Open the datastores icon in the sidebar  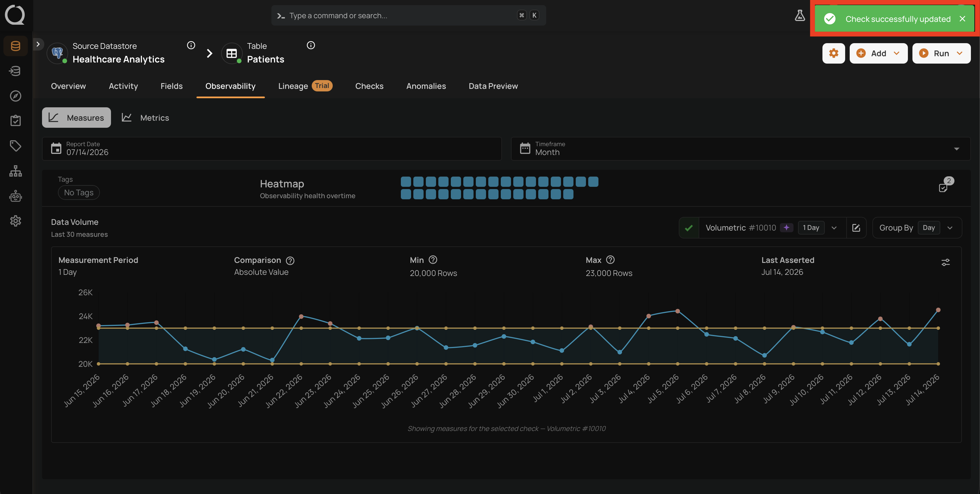tap(16, 46)
